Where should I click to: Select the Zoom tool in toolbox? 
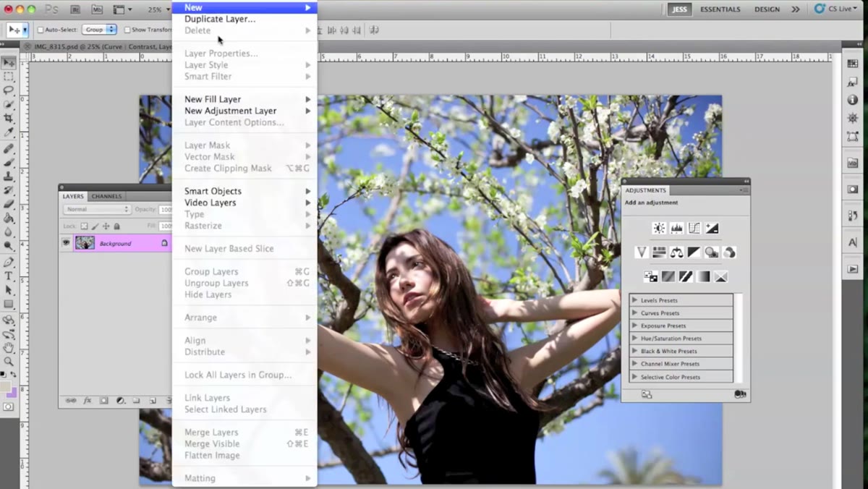pyautogui.click(x=9, y=361)
